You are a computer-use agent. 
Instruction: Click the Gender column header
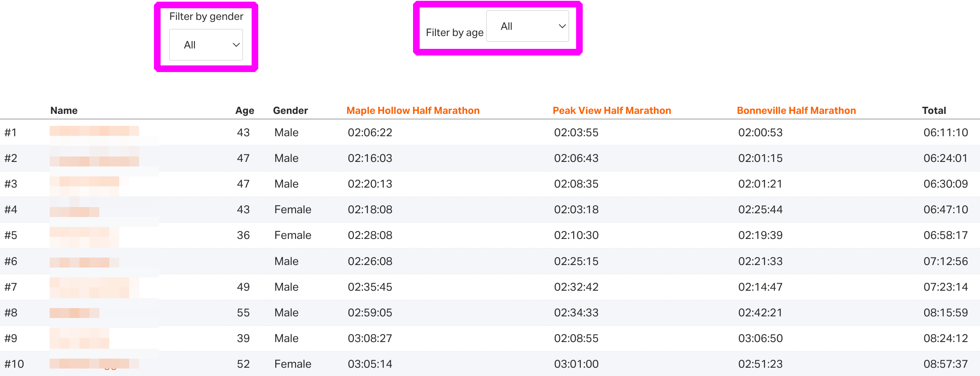point(290,111)
